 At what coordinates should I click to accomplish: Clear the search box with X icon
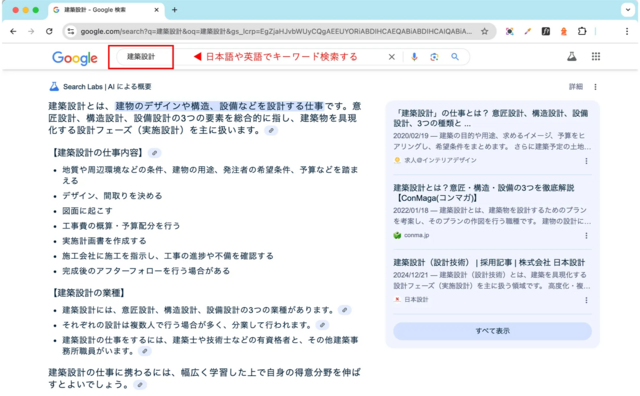392,57
